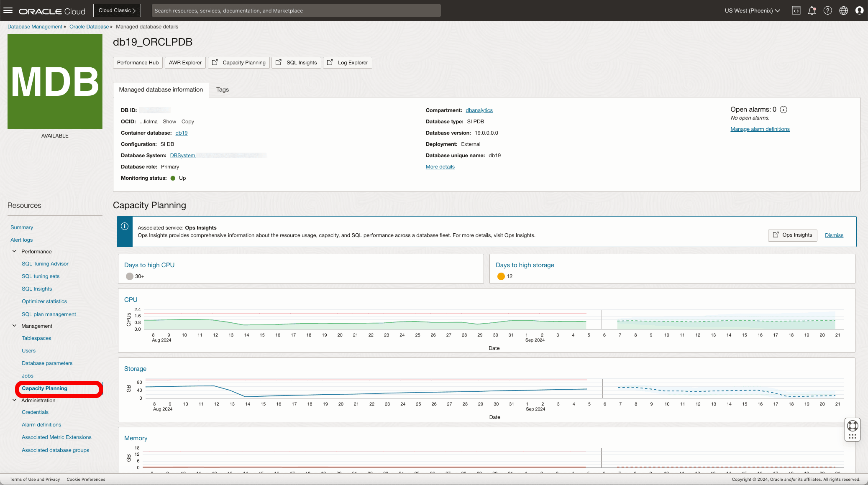The width and height of the screenshot is (868, 485).
Task: Dismiss the Ops Insights banner
Action: click(x=834, y=235)
